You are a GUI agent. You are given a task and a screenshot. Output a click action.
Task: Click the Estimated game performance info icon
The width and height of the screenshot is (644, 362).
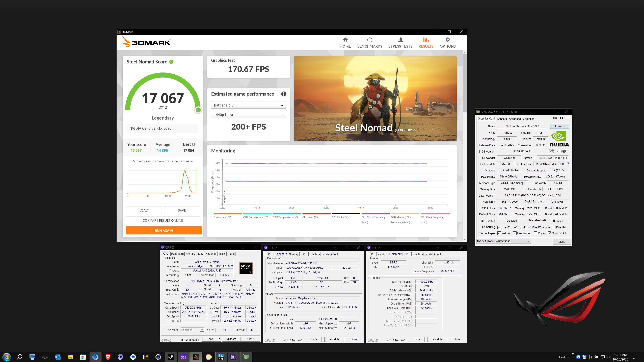coord(283,94)
